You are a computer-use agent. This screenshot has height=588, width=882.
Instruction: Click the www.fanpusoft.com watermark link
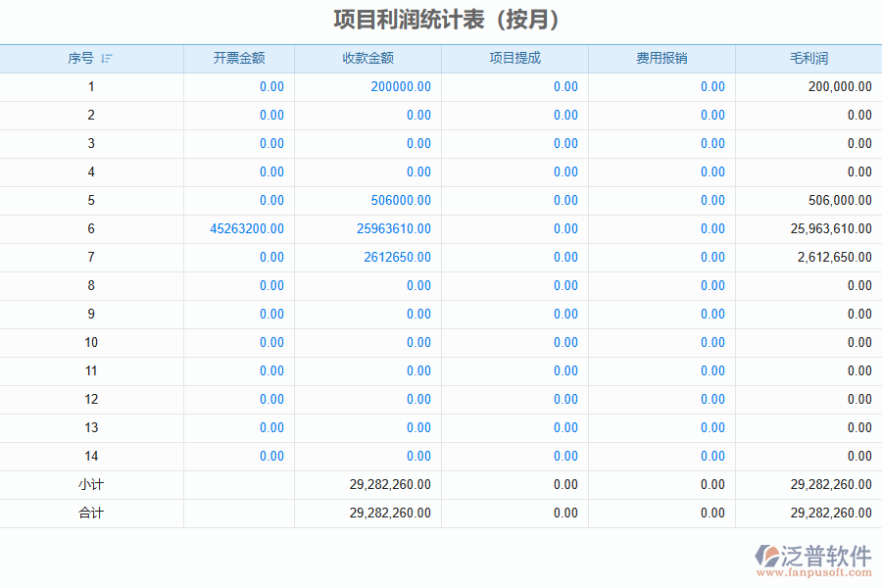[x=813, y=574]
